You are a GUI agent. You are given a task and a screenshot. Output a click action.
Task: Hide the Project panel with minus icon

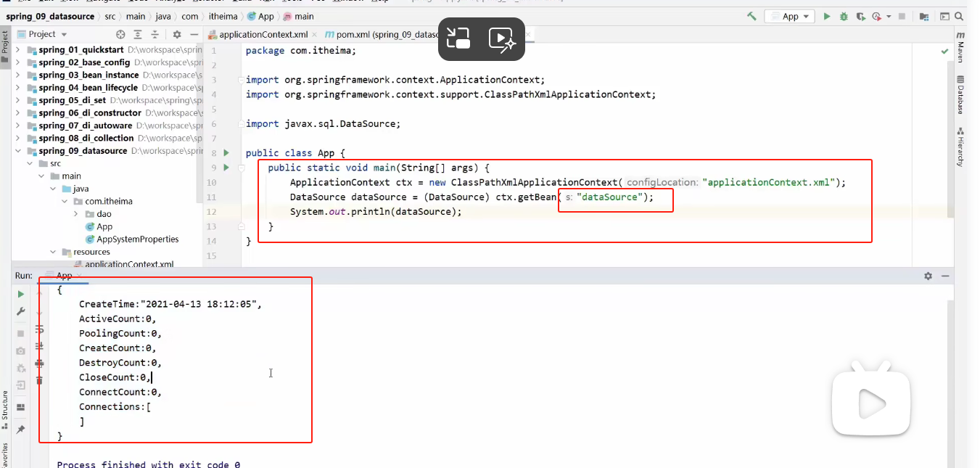pyautogui.click(x=194, y=34)
